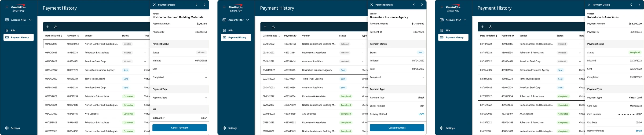Open hamburger menu in Robertson & Associates details screen

[x=442, y=7]
